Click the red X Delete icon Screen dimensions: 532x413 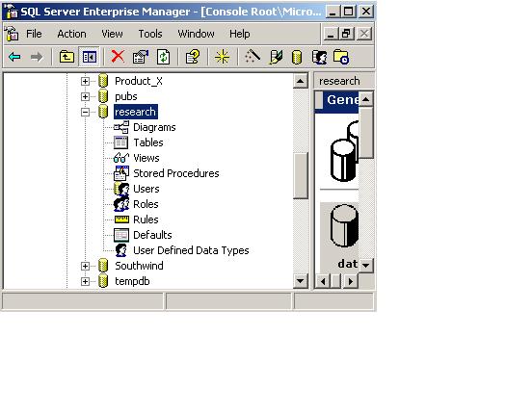[118, 57]
